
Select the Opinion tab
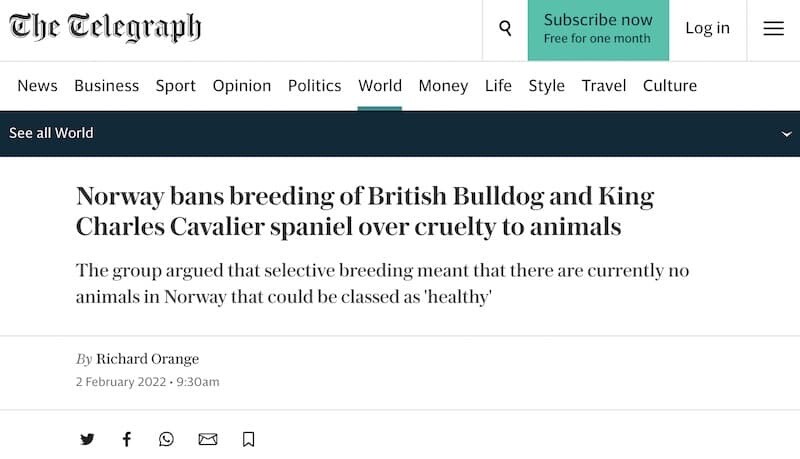(242, 86)
